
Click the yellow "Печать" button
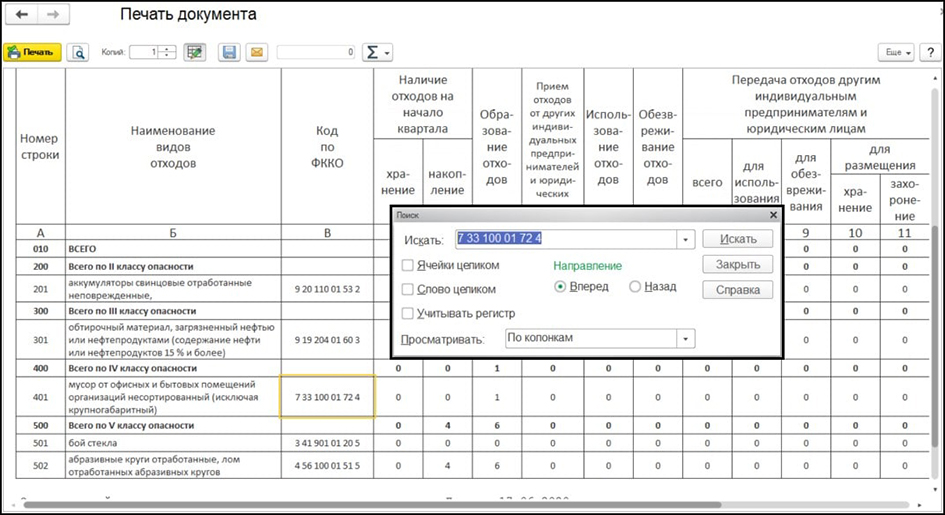(x=33, y=52)
